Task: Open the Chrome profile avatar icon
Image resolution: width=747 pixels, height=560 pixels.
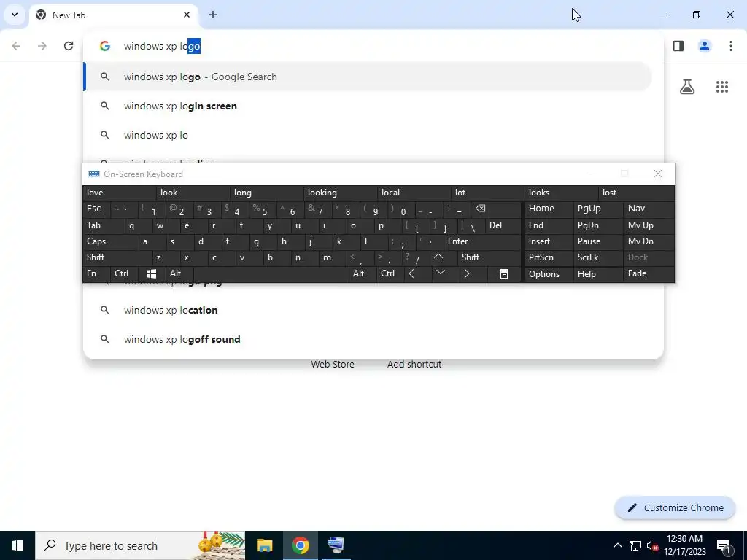Action: 705,46
